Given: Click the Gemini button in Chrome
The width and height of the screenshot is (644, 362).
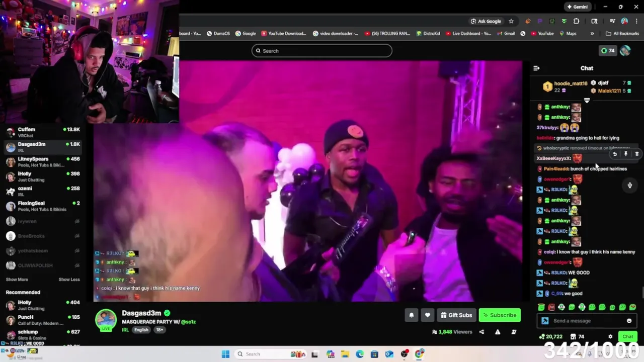Looking at the screenshot, I should [x=577, y=7].
